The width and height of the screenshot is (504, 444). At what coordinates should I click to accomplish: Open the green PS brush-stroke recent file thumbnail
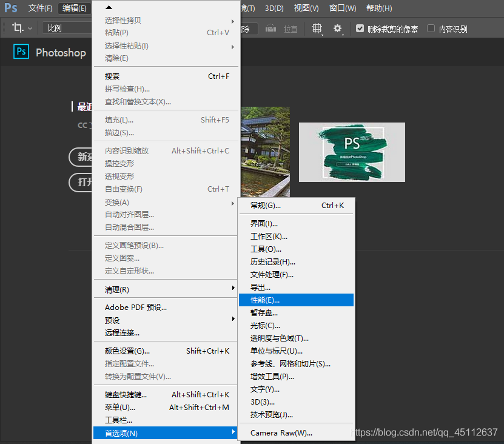[352, 152]
